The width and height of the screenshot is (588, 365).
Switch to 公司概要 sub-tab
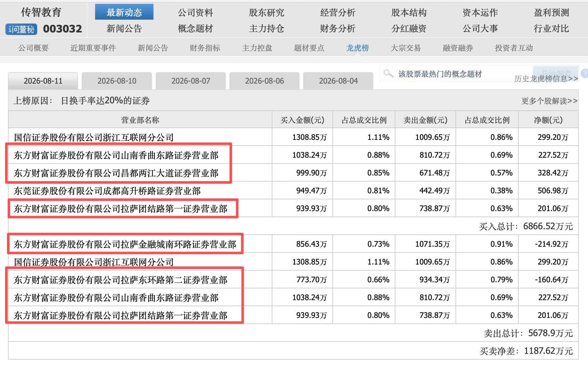click(33, 48)
